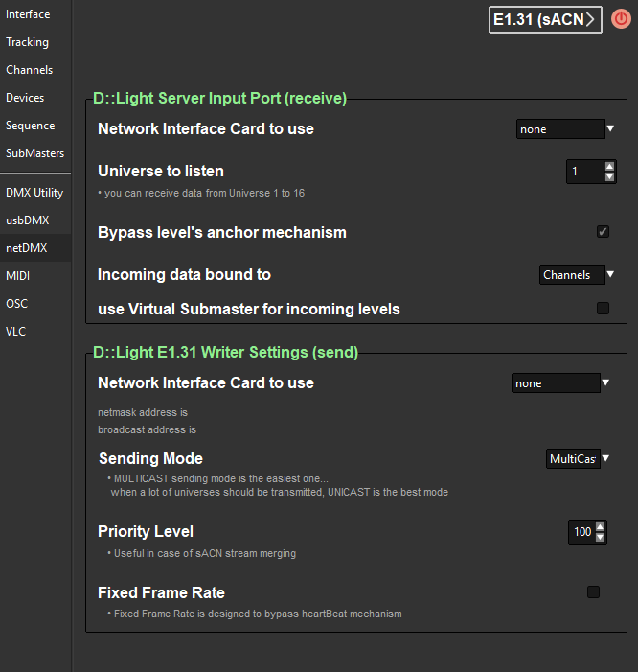Increase the Priority Level value
Image resolution: width=638 pixels, height=672 pixels.
tap(601, 526)
